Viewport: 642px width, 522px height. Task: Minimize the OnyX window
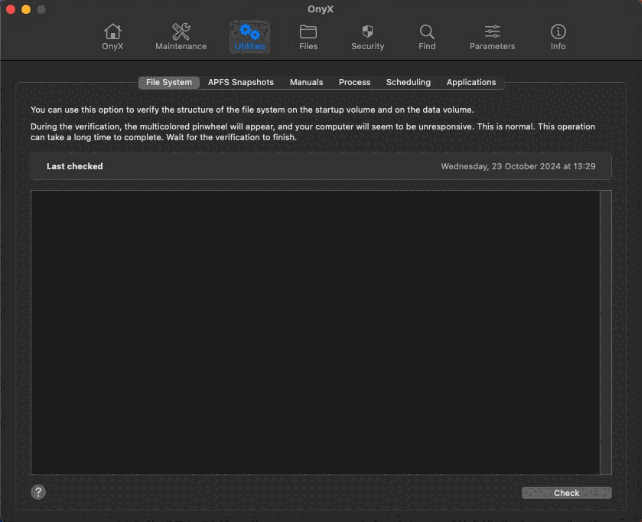[26, 9]
